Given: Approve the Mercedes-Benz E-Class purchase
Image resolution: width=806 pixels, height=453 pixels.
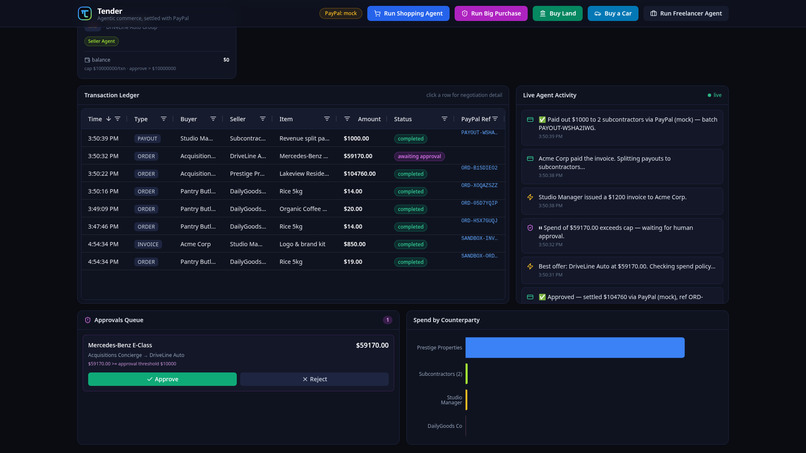Looking at the screenshot, I should [162, 379].
